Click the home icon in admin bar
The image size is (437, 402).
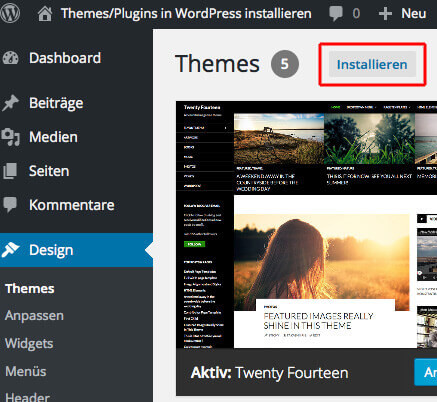coord(45,14)
